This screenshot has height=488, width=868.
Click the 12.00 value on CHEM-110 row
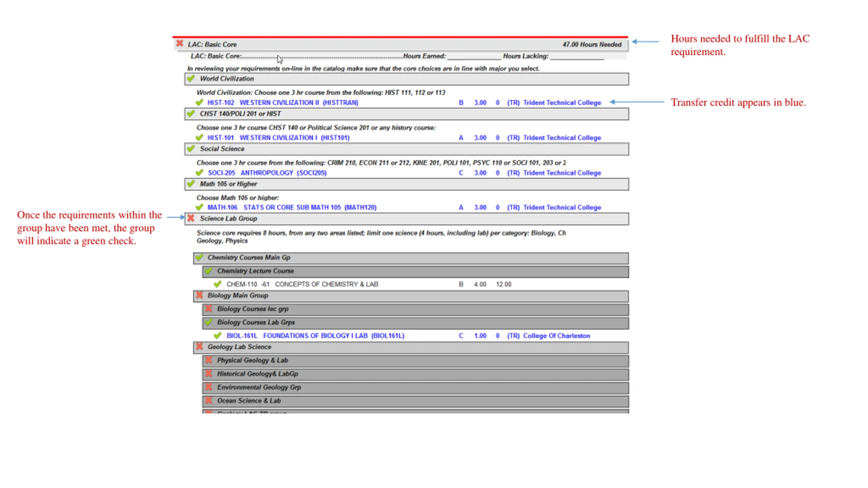[x=504, y=284]
